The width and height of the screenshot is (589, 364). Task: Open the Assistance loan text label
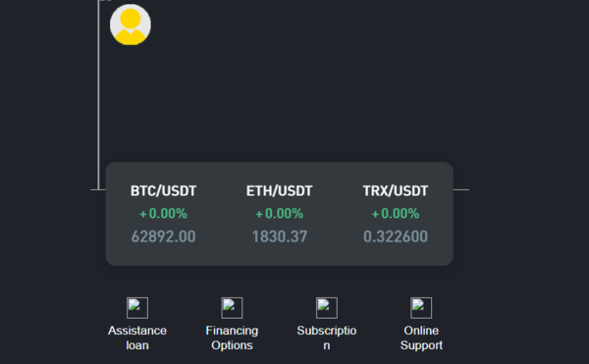(137, 338)
